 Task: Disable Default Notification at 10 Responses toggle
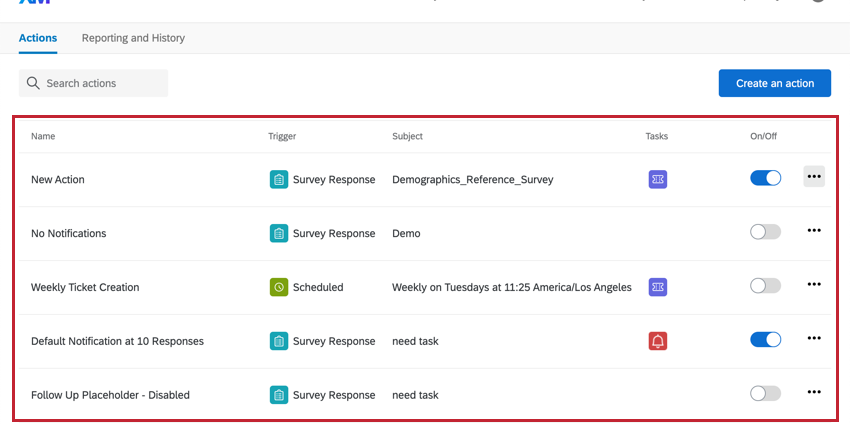[765, 340]
